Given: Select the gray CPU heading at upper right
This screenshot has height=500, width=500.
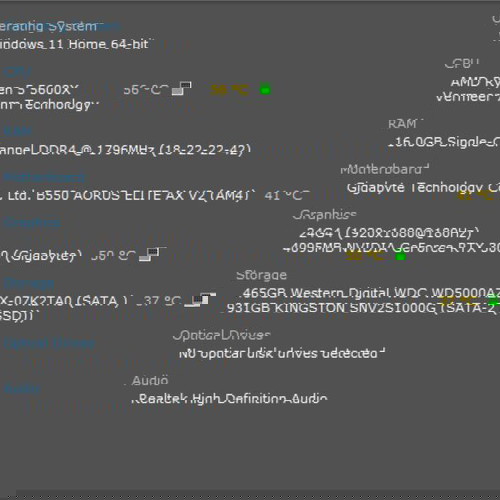Looking at the screenshot, I should pyautogui.click(x=462, y=63).
